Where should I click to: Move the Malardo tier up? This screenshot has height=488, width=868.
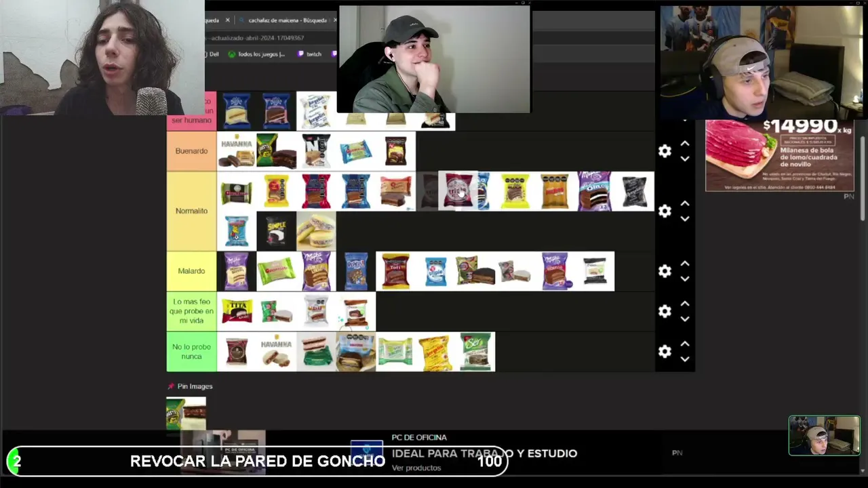(685, 264)
